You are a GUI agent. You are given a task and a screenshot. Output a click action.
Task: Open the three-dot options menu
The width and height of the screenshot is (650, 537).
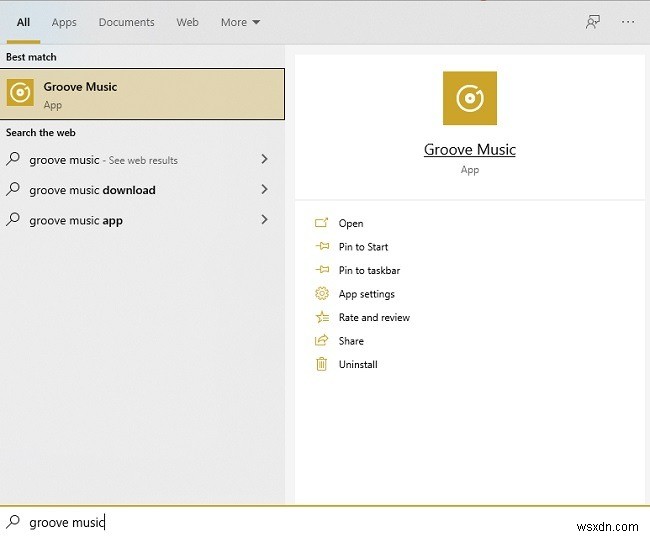[x=628, y=22]
